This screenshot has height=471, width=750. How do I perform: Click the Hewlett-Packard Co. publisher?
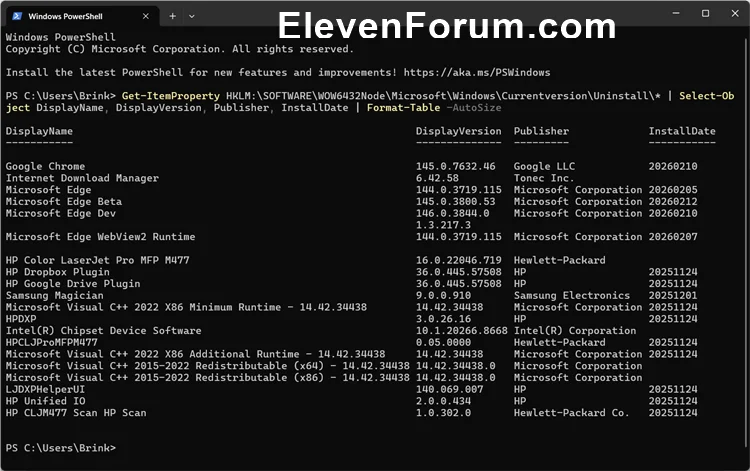coord(572,413)
